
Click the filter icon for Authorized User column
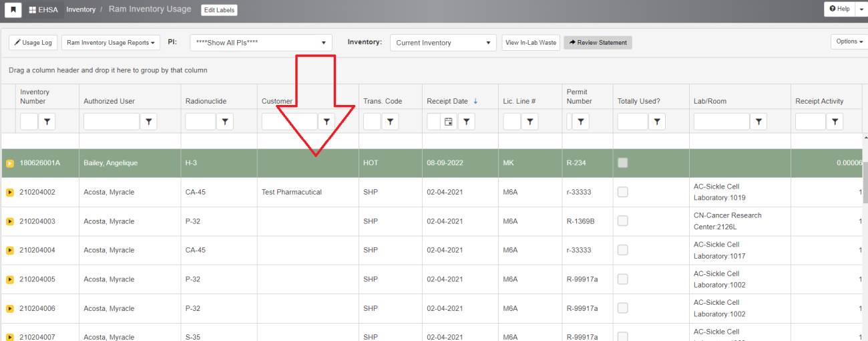pyautogui.click(x=149, y=122)
